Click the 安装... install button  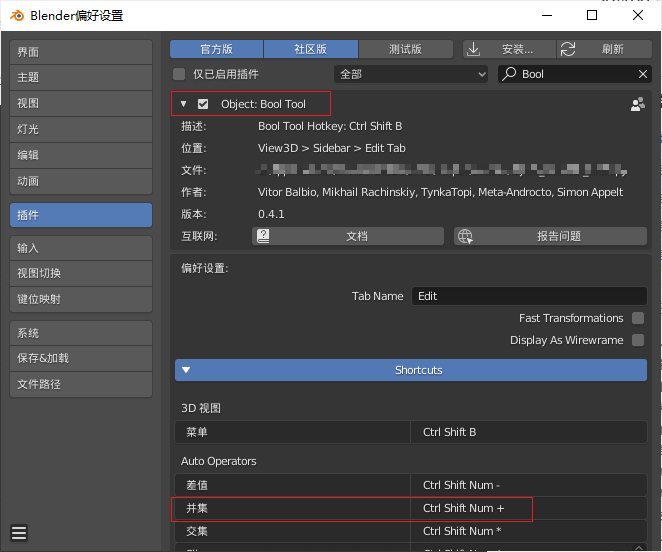click(x=510, y=49)
